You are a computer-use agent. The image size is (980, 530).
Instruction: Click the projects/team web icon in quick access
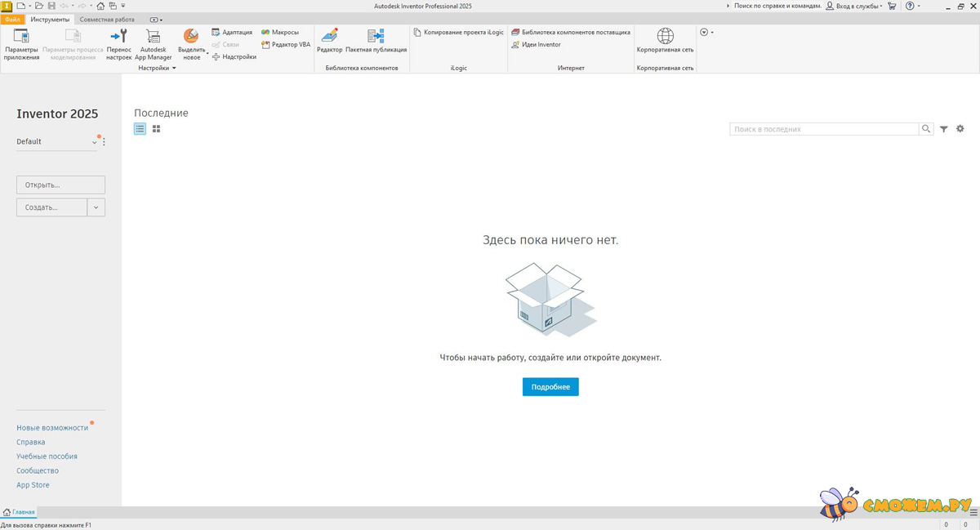click(113, 6)
